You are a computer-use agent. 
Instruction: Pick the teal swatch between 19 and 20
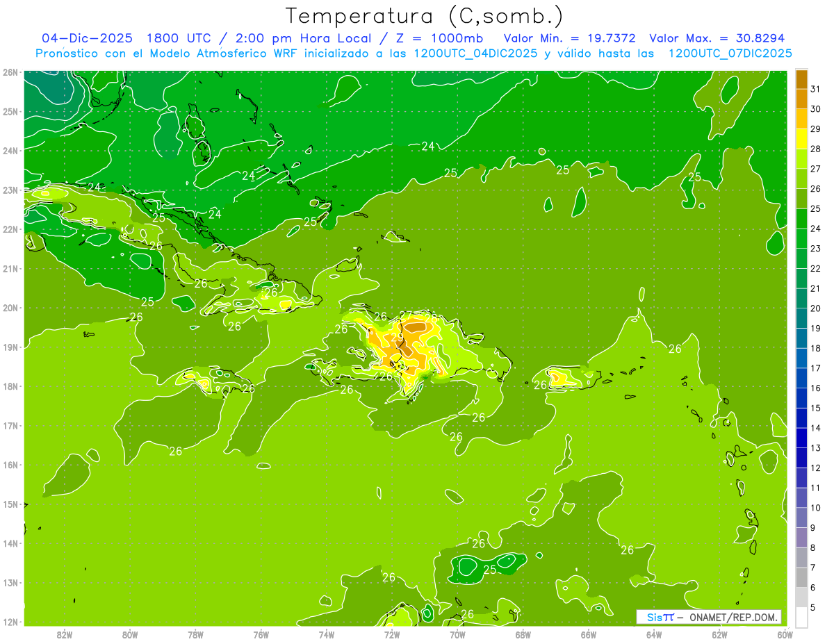pyautogui.click(x=801, y=318)
